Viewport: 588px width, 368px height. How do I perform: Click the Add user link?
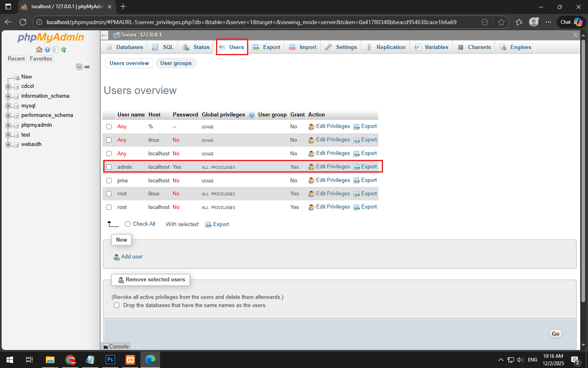point(131,257)
